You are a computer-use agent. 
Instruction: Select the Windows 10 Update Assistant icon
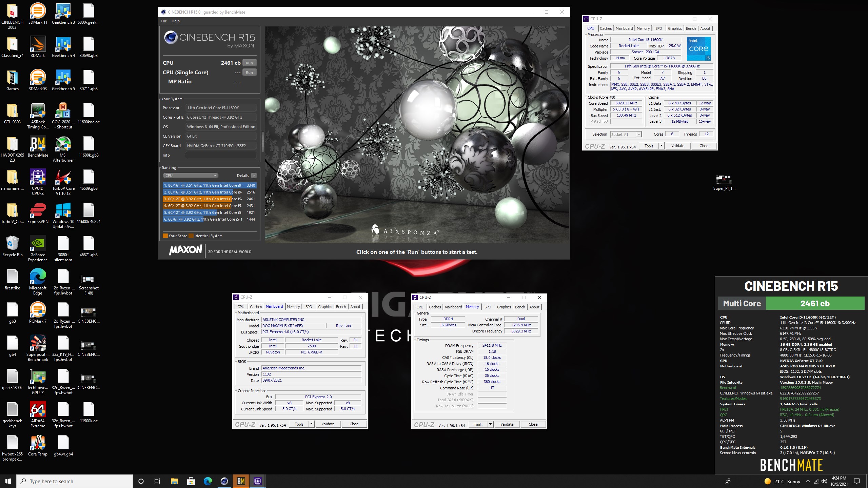tap(63, 216)
